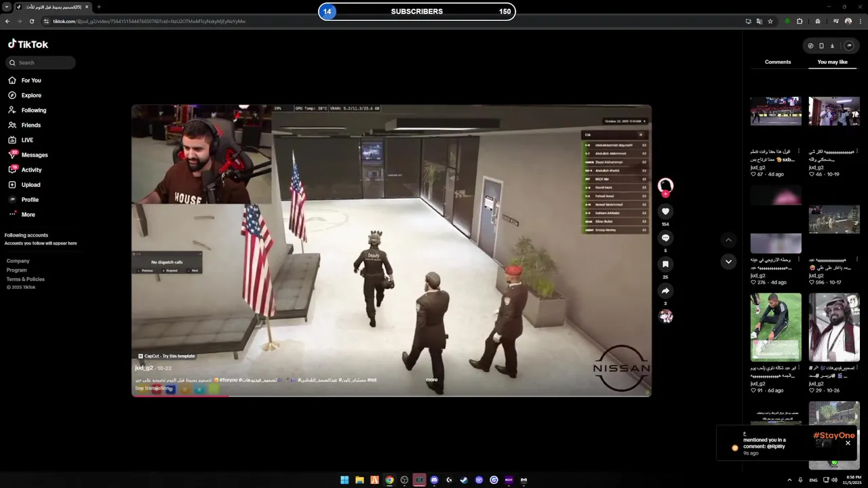Open a new browser tab
The image size is (868, 488).
click(98, 7)
